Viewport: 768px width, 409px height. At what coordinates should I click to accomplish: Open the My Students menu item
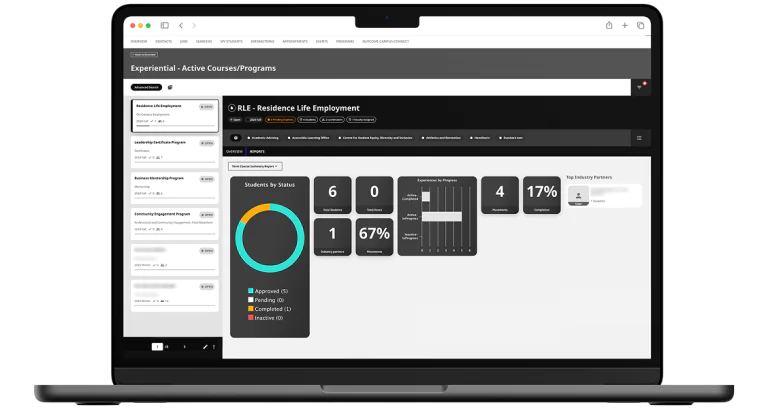point(231,42)
